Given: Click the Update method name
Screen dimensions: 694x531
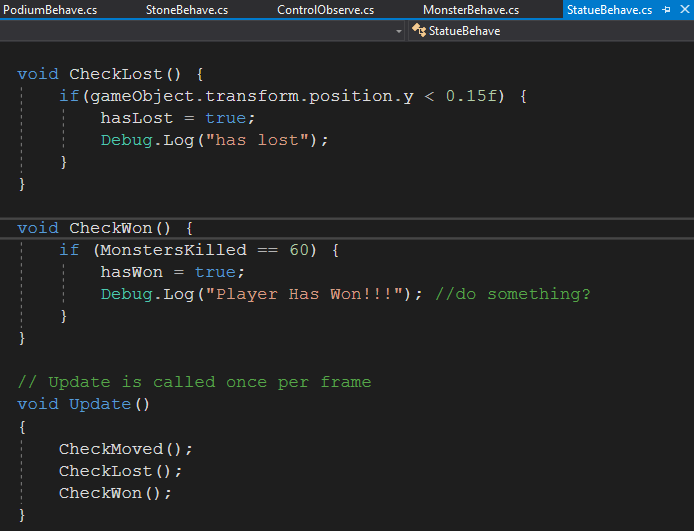Looking at the screenshot, I should pos(100,404).
